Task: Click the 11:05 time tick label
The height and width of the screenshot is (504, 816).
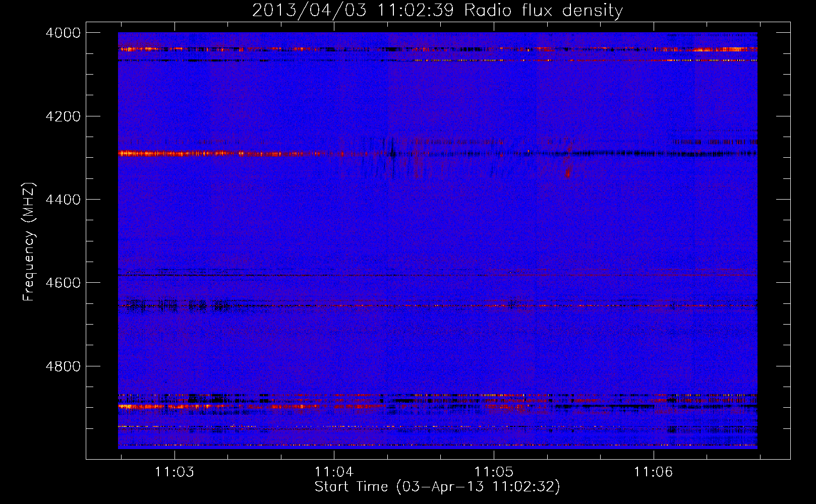Action: 494,472
